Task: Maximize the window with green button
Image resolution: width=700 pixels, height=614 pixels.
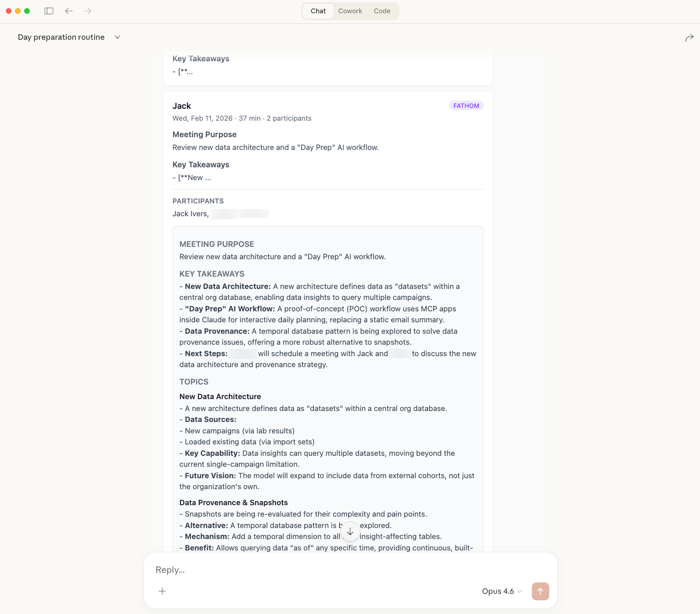Action: point(27,11)
